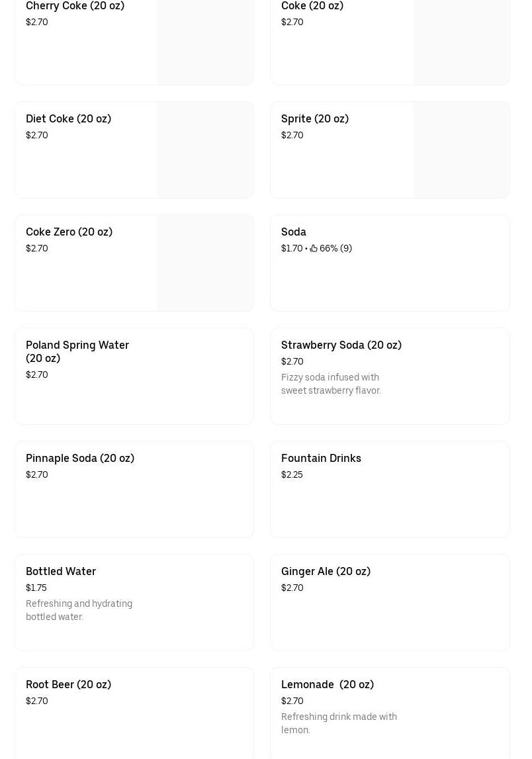532x759 pixels.
Task: Open Ginger Ale (20 oz)
Action: click(326, 572)
